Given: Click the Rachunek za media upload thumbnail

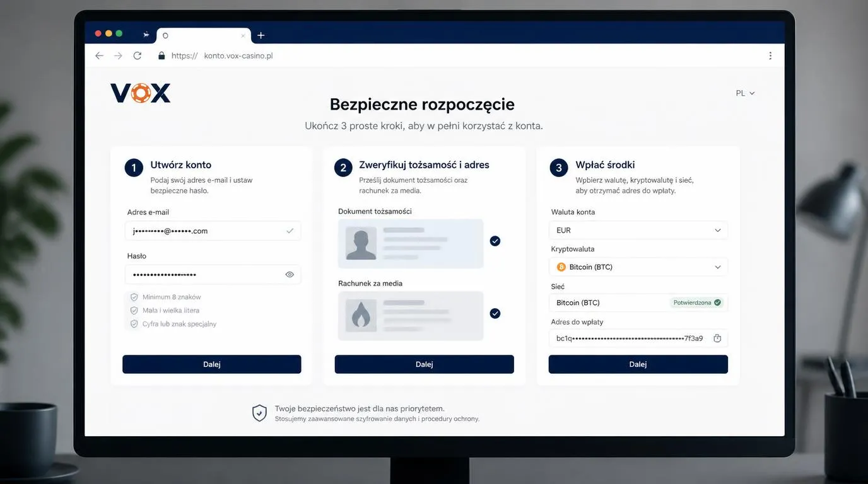Looking at the screenshot, I should click(411, 316).
